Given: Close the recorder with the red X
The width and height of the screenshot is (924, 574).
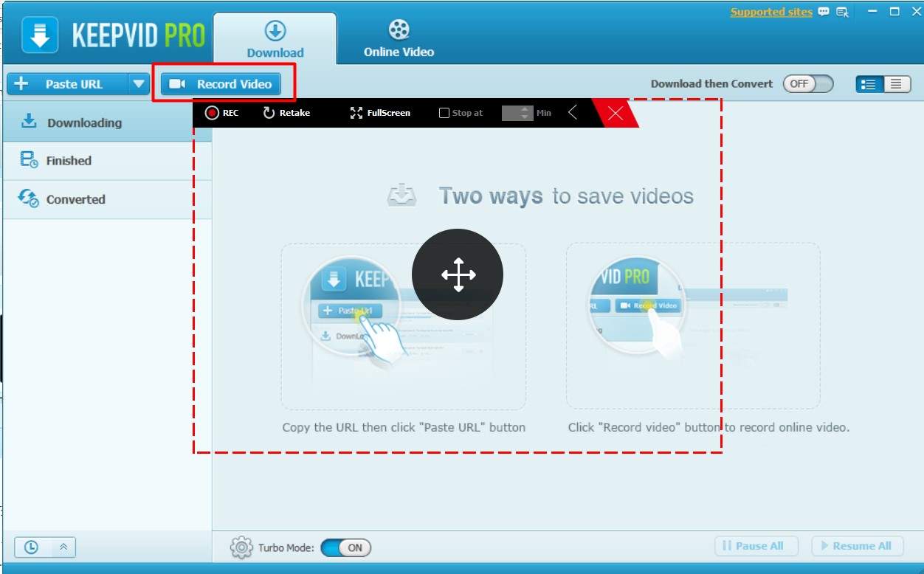Looking at the screenshot, I should coord(616,113).
